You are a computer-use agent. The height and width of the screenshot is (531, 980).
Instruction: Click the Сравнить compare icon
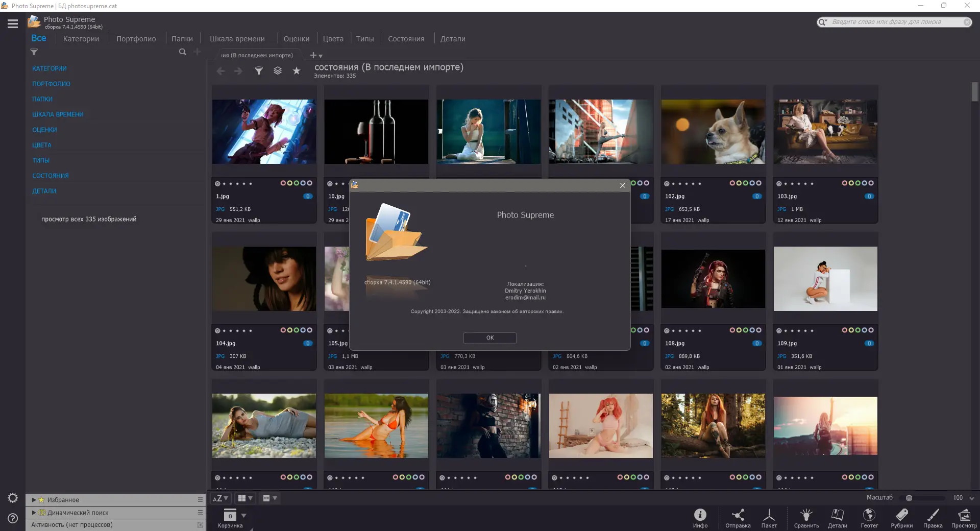coord(806,518)
